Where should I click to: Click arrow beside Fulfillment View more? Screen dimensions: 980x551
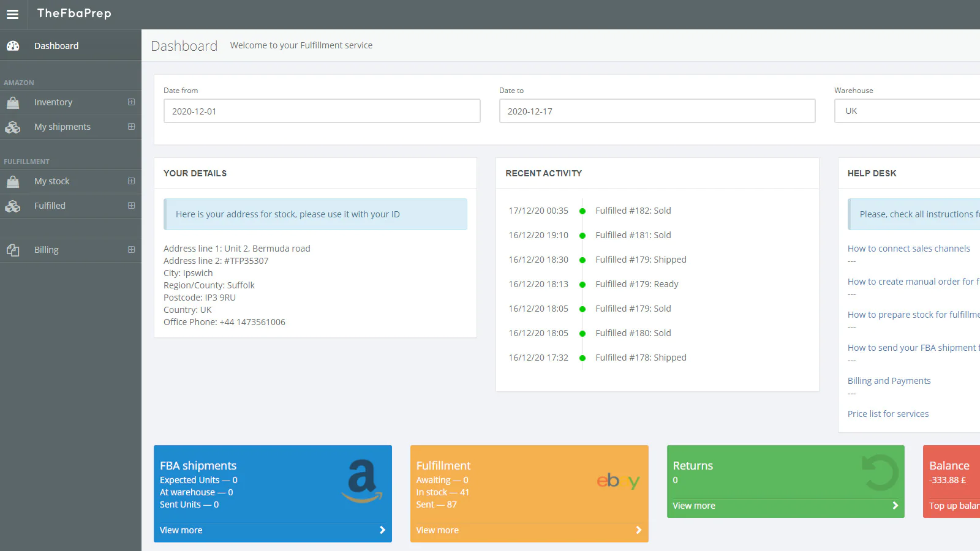click(639, 530)
